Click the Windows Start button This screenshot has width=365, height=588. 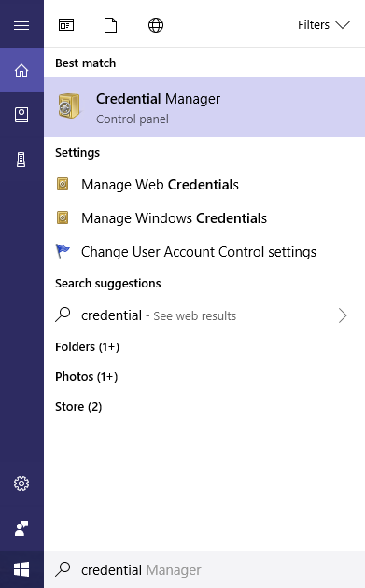pyautogui.click(x=21, y=569)
